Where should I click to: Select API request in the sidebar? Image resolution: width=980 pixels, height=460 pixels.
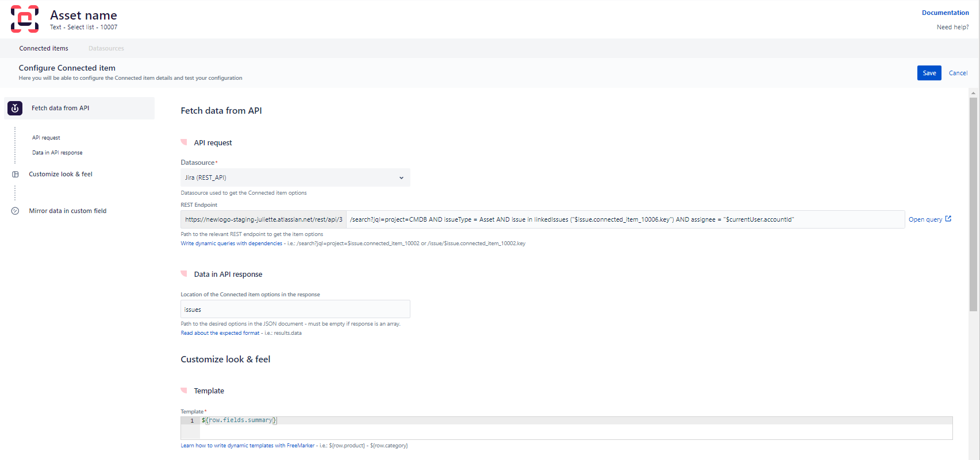tap(46, 138)
